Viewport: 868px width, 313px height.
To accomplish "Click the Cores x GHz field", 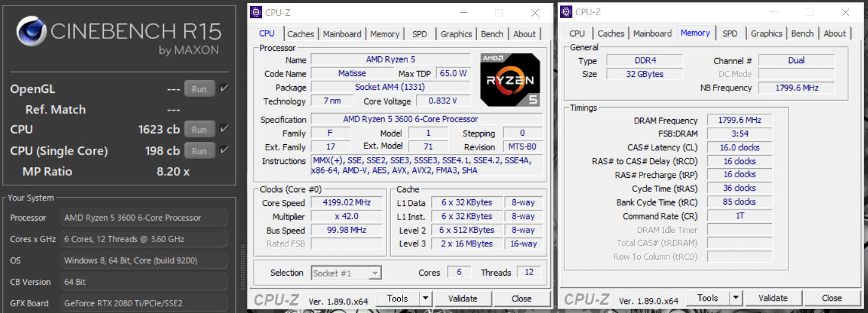I will point(144,239).
